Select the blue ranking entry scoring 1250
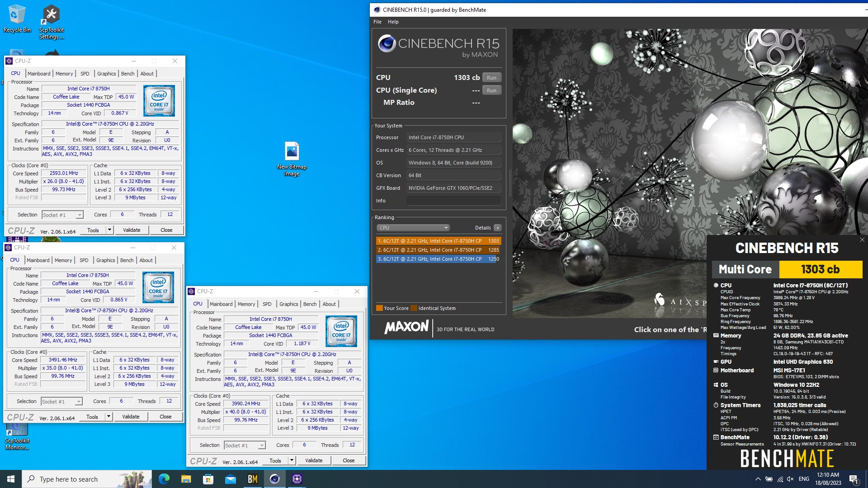Viewport: 868px width, 488px height. pyautogui.click(x=438, y=259)
